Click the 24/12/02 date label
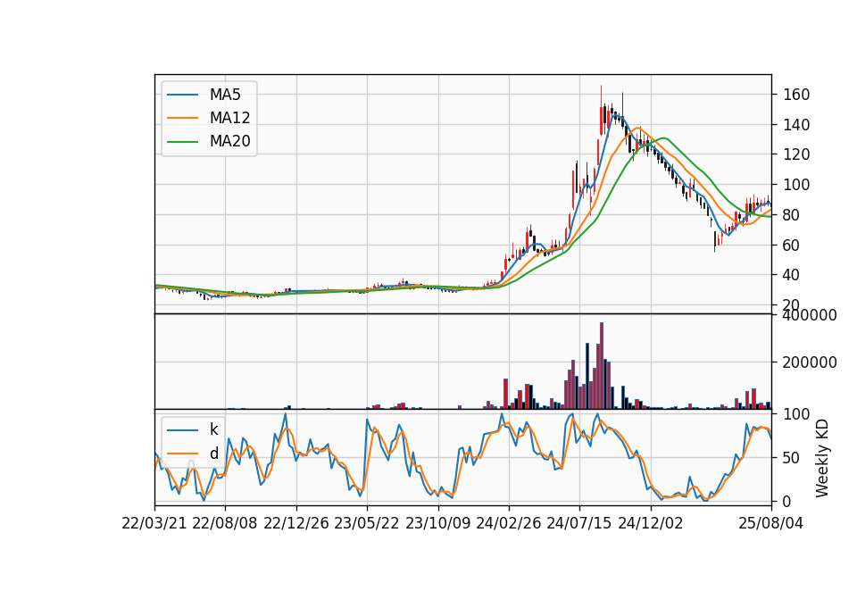 click(651, 523)
